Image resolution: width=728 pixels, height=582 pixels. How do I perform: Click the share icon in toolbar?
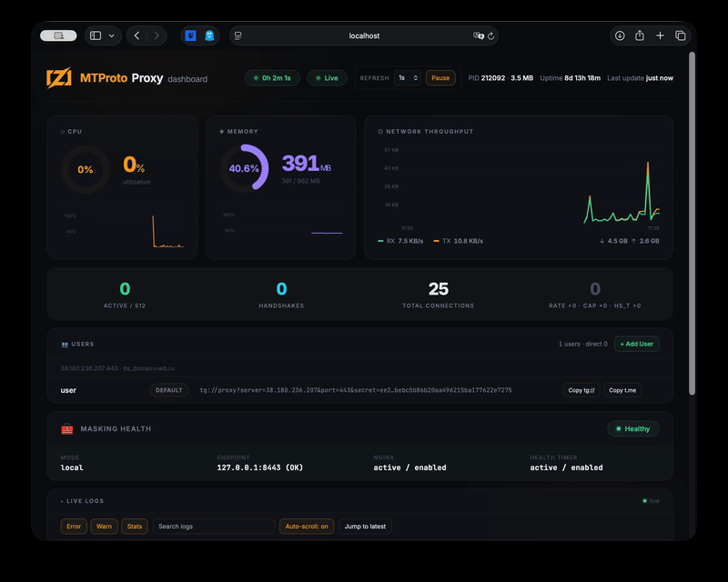click(640, 35)
